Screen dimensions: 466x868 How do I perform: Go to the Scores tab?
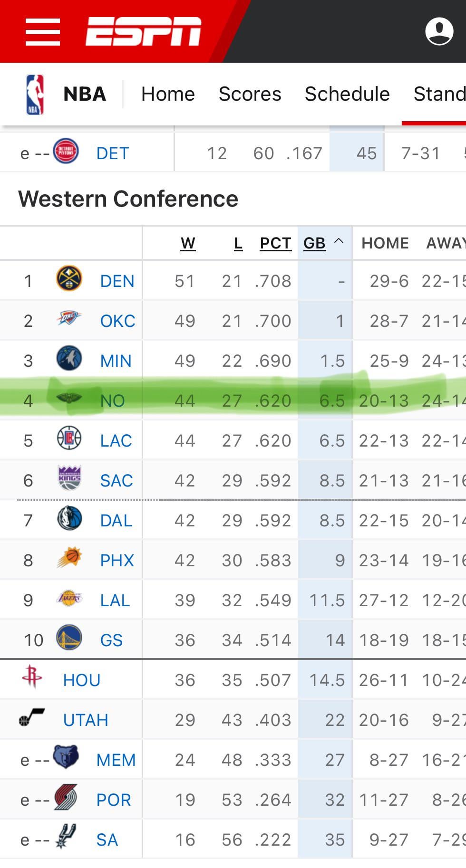click(250, 94)
